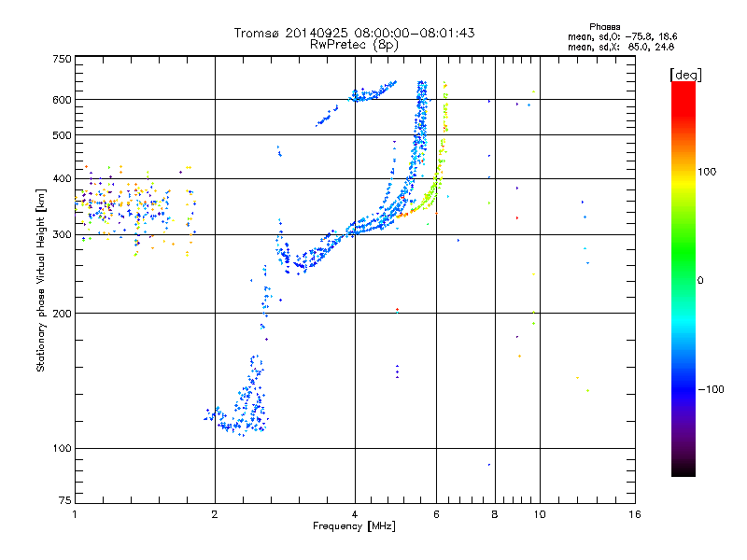
Task: Click the 'mean, sd,O: -75.8, 18.6' line
Action: point(622,36)
